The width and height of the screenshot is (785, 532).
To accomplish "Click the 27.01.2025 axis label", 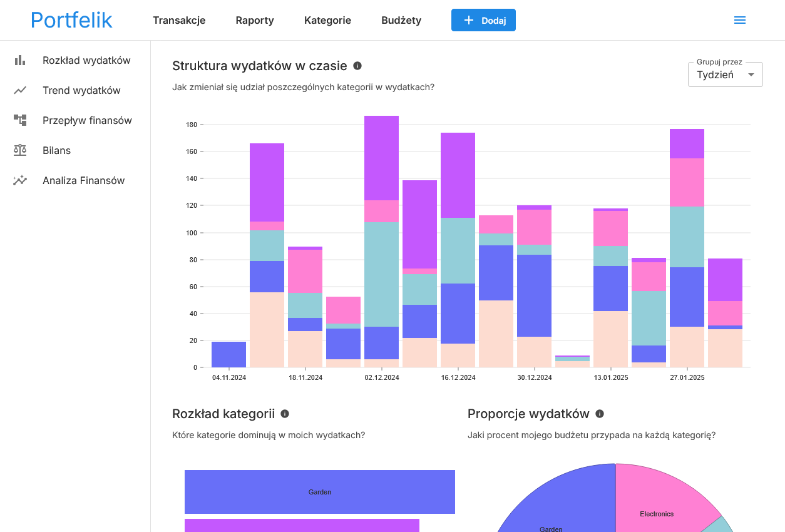I will (x=687, y=377).
